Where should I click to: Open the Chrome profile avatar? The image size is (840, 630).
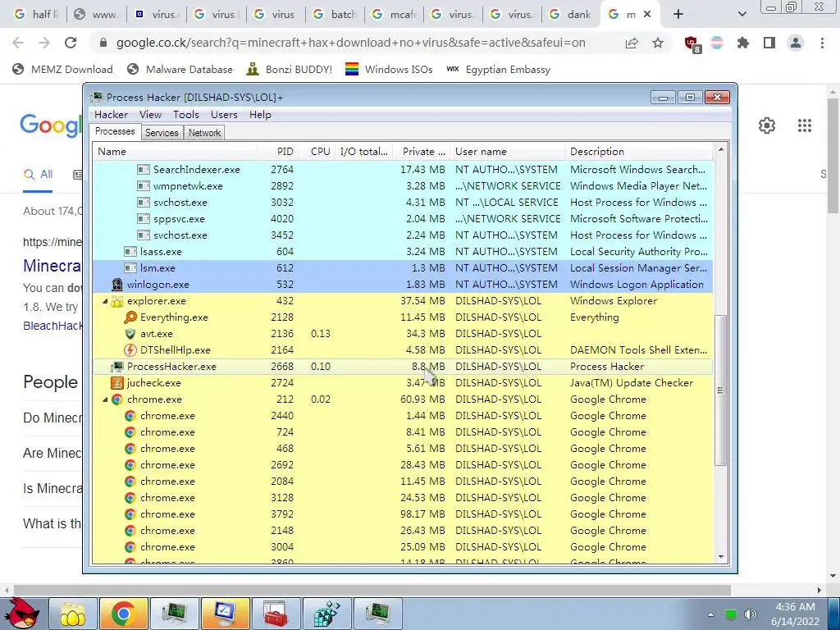coord(796,43)
